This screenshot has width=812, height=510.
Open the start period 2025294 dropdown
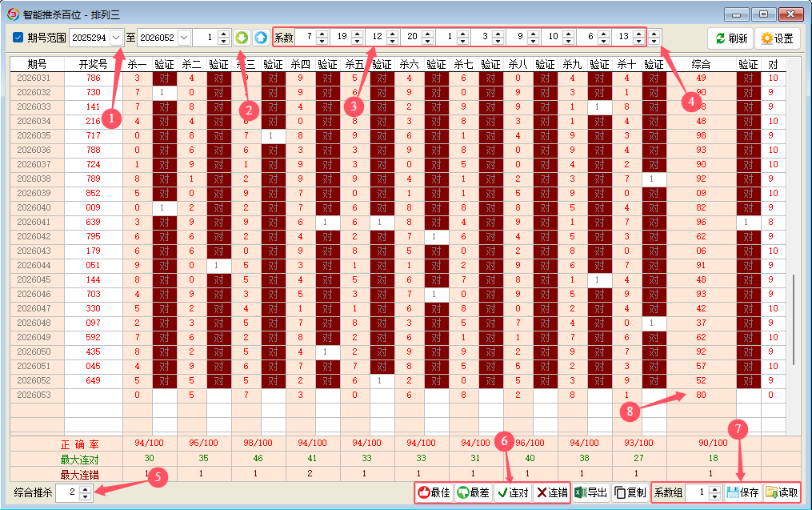117,38
